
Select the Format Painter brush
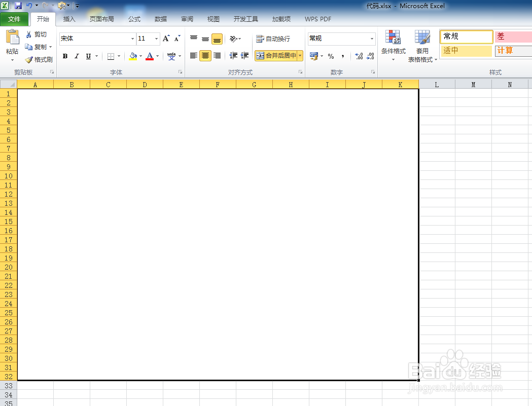click(x=29, y=60)
